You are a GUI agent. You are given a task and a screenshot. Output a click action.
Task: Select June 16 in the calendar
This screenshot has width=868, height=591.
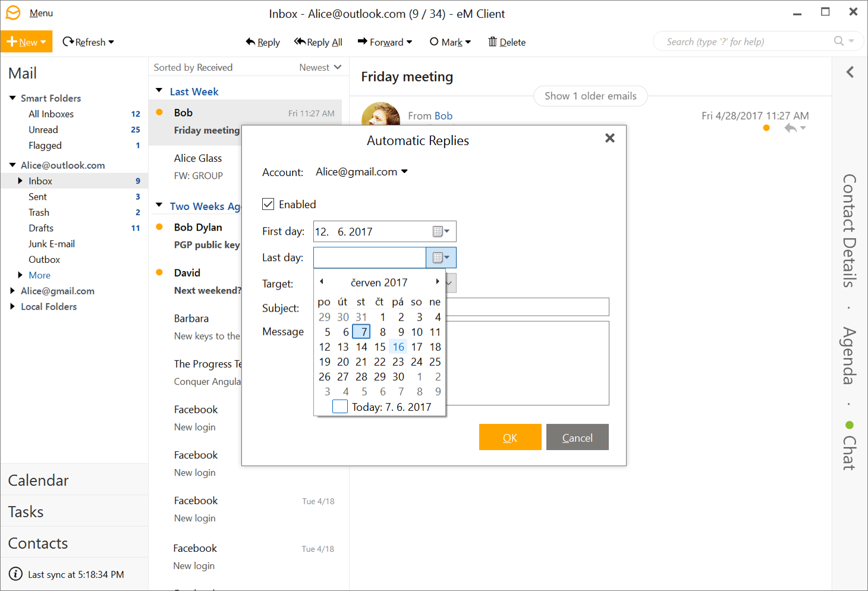click(x=398, y=347)
